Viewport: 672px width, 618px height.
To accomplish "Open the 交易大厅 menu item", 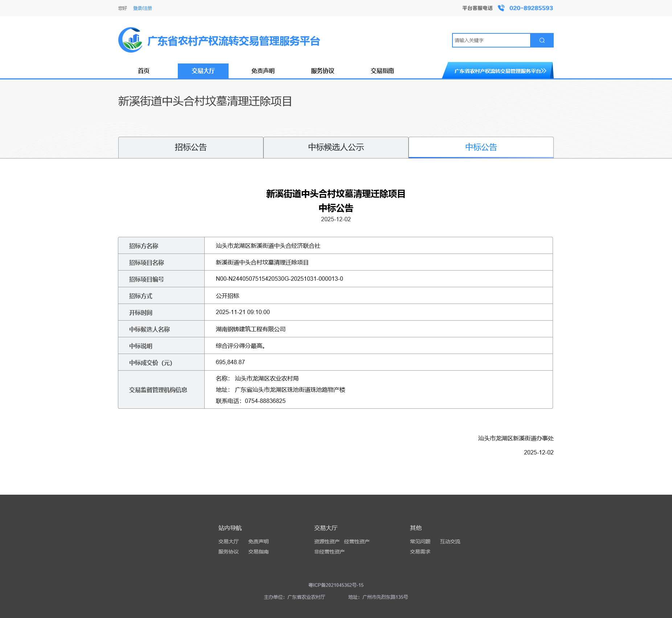I will point(202,70).
